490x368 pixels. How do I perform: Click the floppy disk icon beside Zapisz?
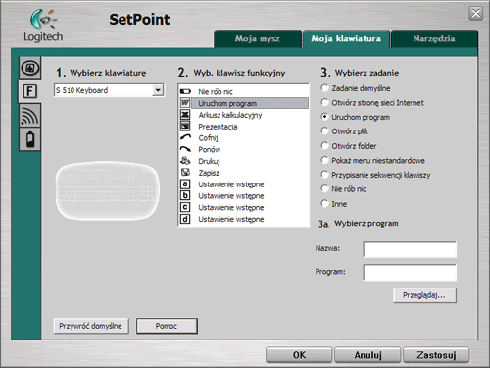click(185, 173)
